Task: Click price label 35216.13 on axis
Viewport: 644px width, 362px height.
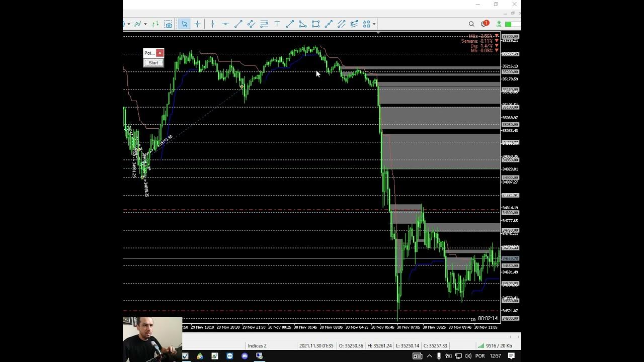Action: [x=510, y=66]
